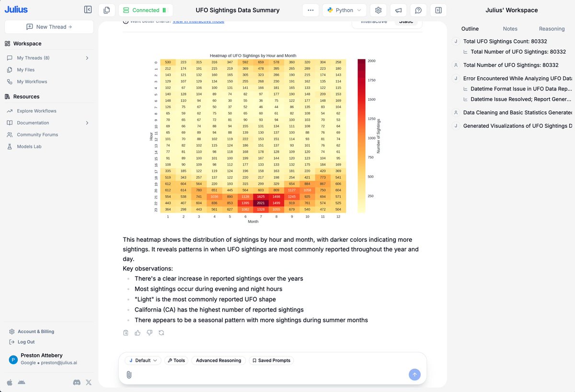This screenshot has width=575, height=392.
Task: Click the Explore Workflows trend icon
Action: pyautogui.click(x=10, y=111)
